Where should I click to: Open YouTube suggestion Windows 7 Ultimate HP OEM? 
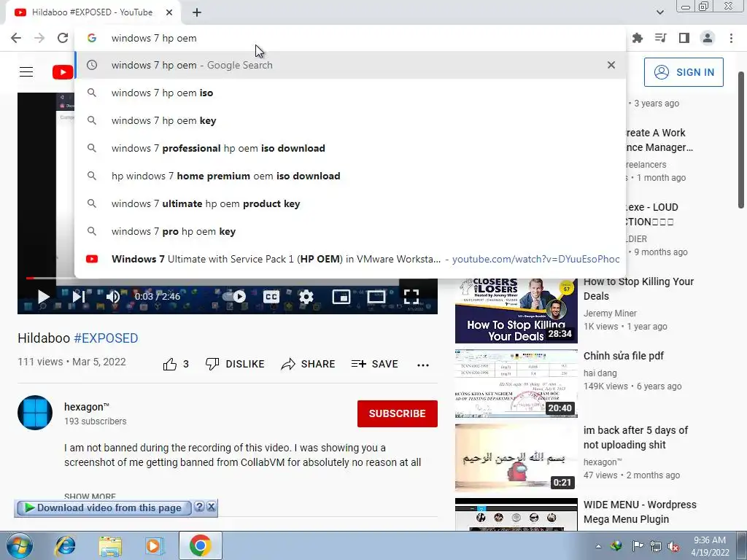click(x=350, y=259)
